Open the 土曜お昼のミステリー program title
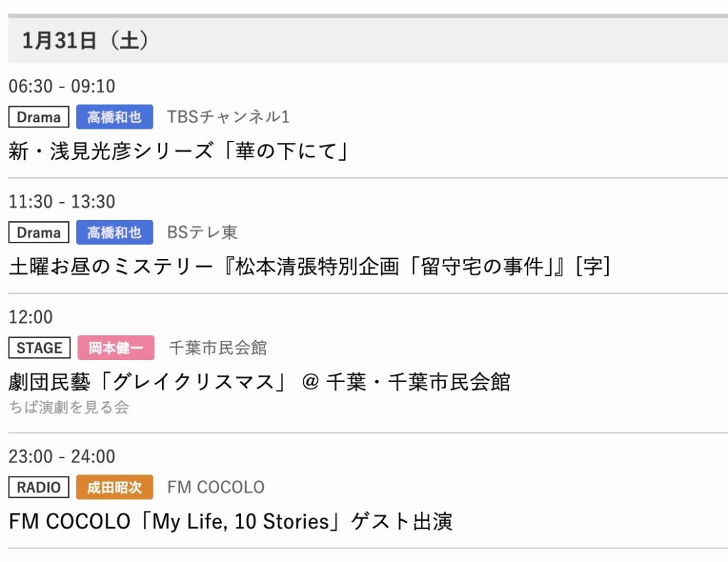This screenshot has width=728, height=562. click(310, 267)
